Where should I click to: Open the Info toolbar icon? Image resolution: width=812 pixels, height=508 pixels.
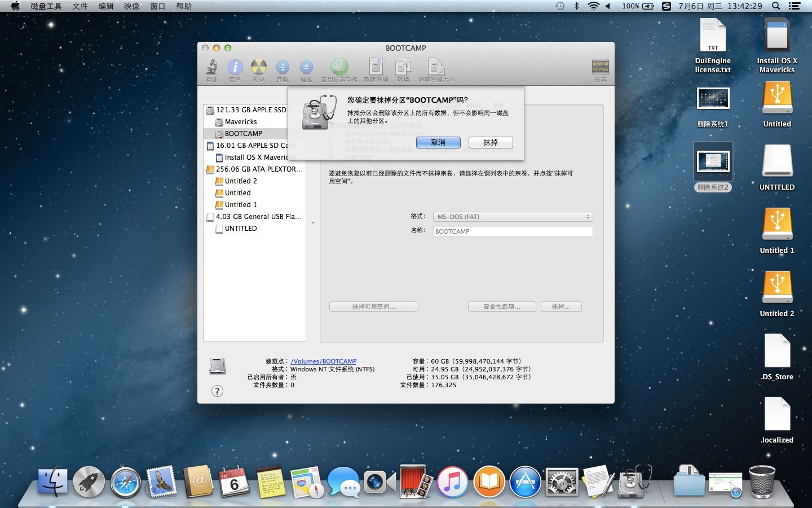[x=235, y=68]
